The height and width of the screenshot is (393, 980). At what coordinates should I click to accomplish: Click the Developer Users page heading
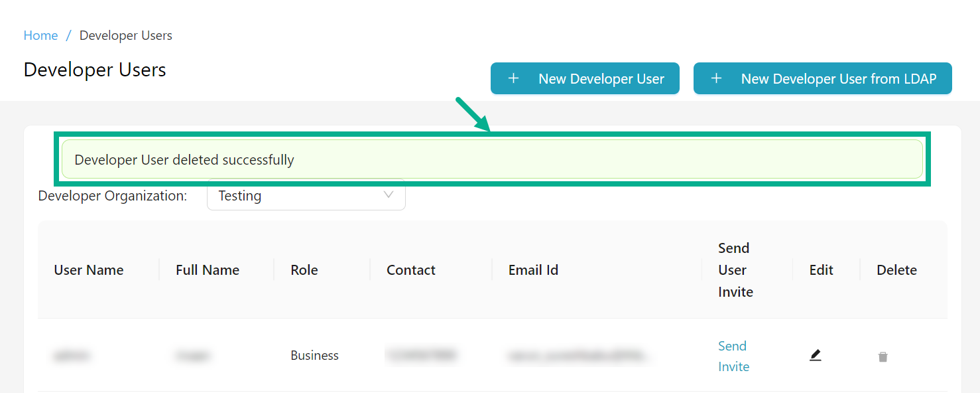(x=95, y=70)
